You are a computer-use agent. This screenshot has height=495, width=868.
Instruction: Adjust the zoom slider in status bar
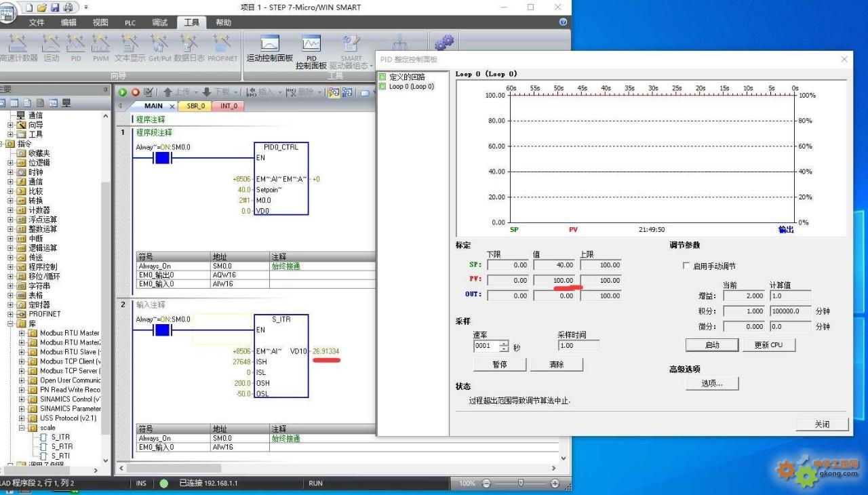pos(520,483)
